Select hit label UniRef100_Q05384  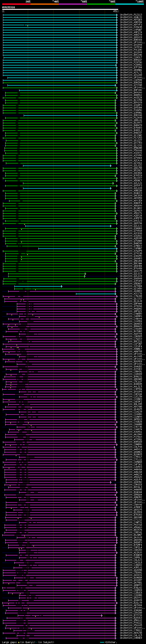point(131,108)
